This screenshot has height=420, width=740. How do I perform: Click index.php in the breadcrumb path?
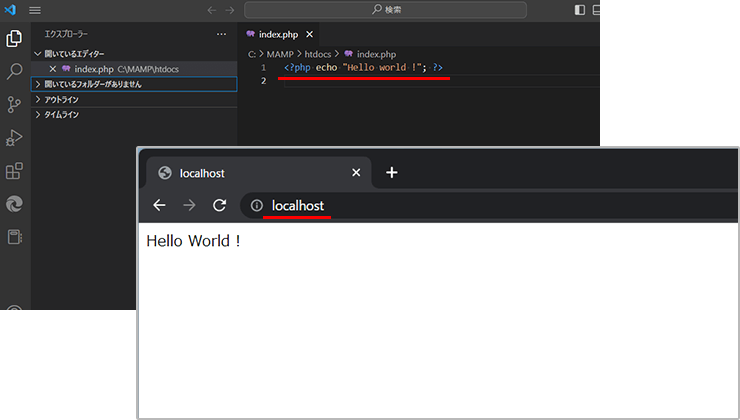pos(376,54)
